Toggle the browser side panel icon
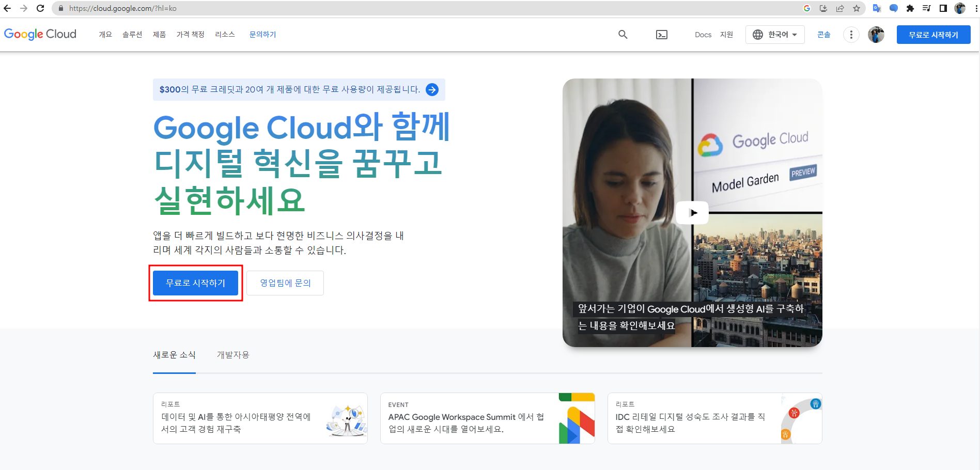Screen dimensions: 980x470 pyautogui.click(x=943, y=8)
